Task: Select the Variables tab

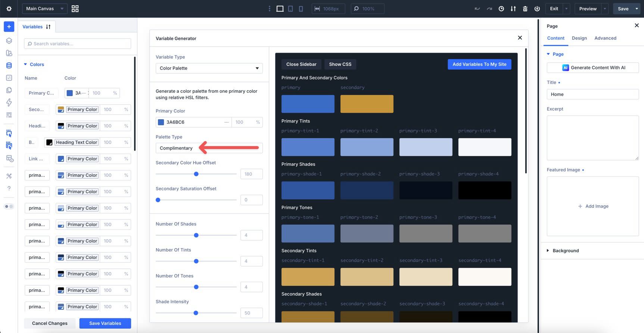Action: (x=32, y=27)
